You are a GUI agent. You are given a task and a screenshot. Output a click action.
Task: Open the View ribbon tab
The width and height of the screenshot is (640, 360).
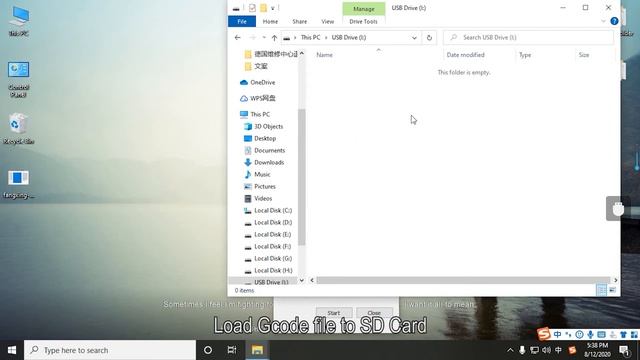327,21
